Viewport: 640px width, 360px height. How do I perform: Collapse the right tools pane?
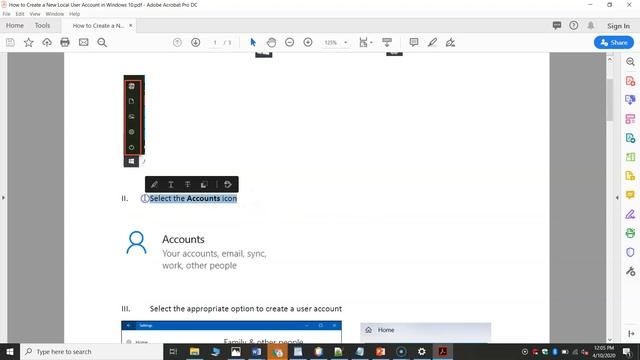(x=617, y=198)
